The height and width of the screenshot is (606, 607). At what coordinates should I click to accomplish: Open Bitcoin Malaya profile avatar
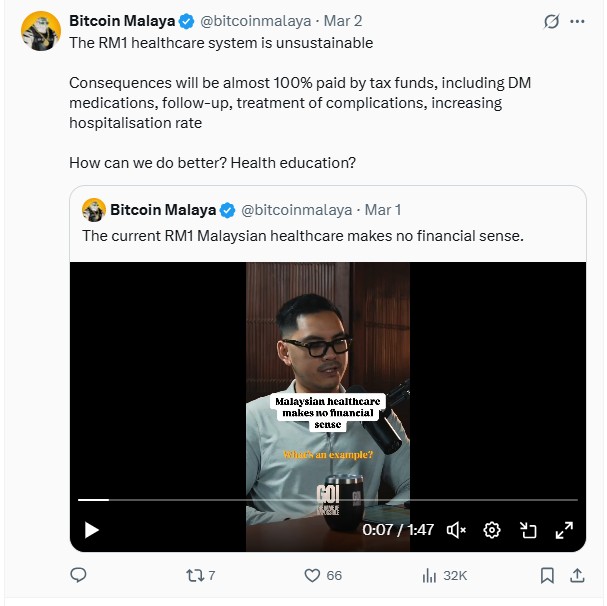tap(41, 31)
